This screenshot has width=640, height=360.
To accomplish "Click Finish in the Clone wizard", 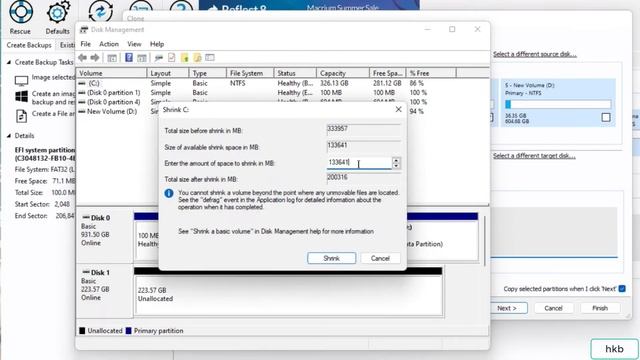I will pos(600,308).
